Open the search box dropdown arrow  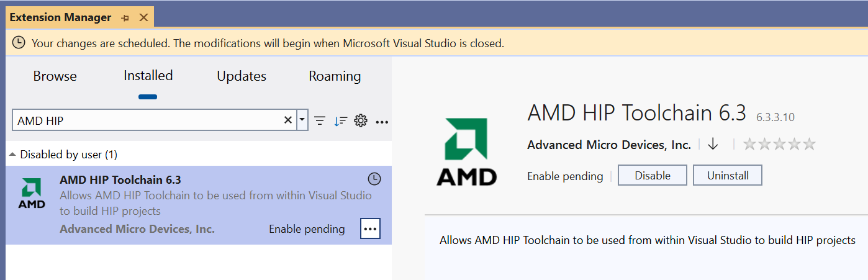[302, 120]
